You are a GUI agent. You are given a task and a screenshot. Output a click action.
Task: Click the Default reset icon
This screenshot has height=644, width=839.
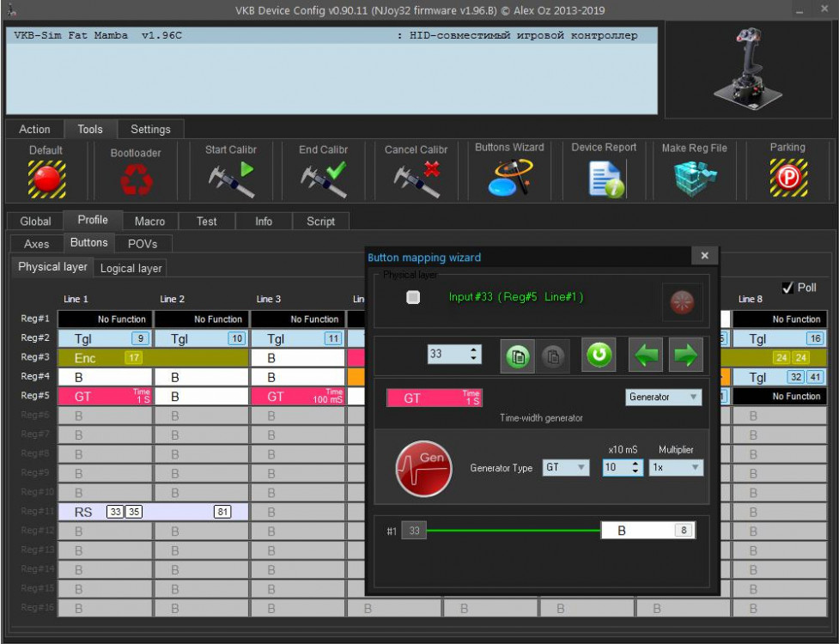(x=46, y=179)
